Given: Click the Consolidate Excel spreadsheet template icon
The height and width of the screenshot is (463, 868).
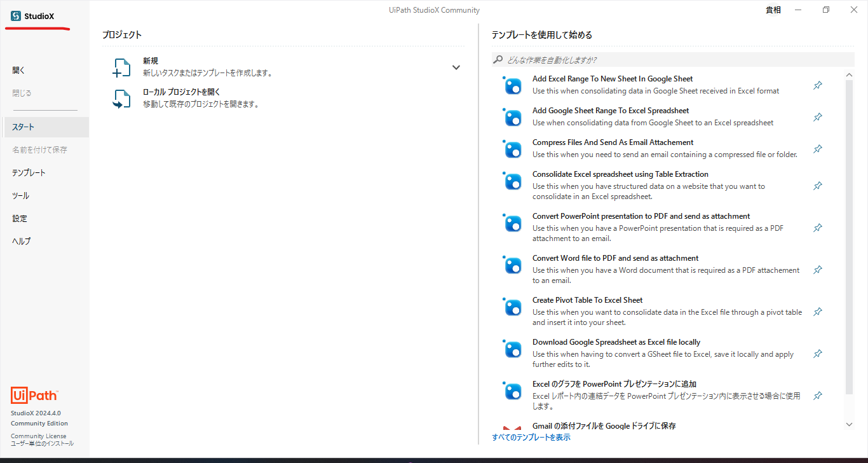Looking at the screenshot, I should point(512,181).
